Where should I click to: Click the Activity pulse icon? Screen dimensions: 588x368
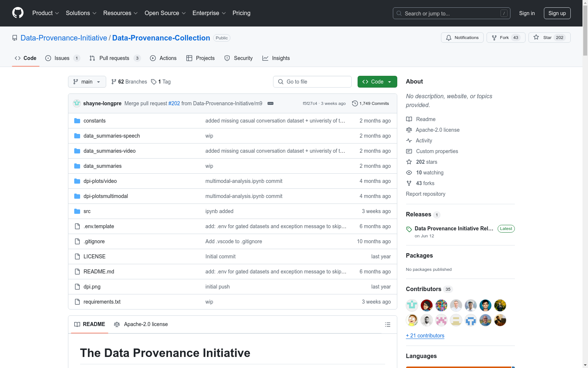click(x=409, y=141)
